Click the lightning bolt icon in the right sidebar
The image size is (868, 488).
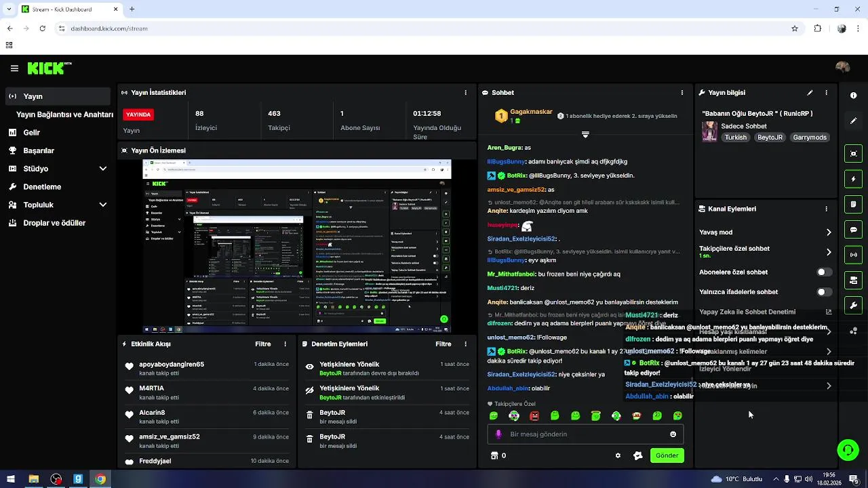853,179
